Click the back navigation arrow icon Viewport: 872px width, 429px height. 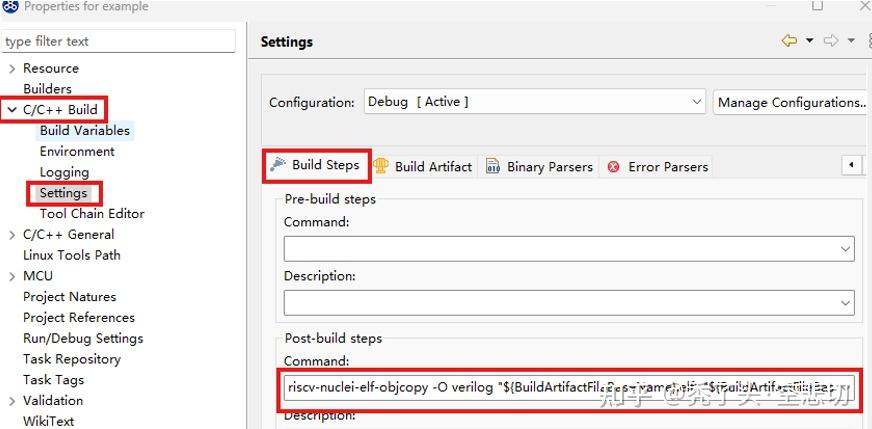coord(789,41)
